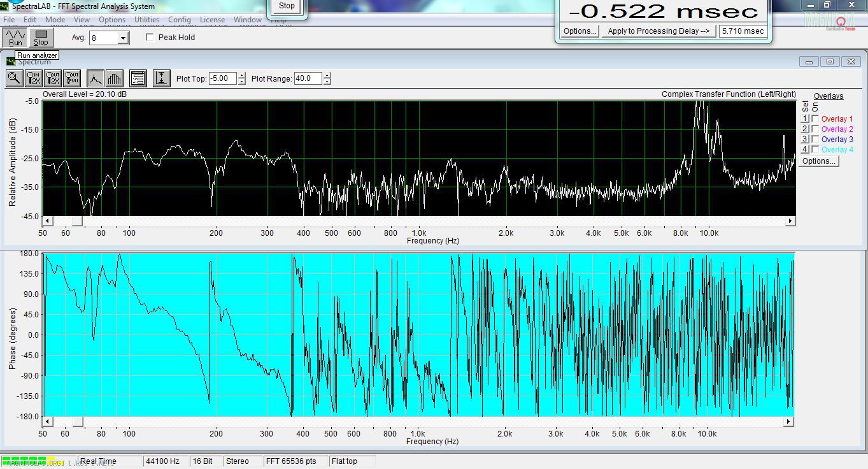Click phase plot right scroll arrow
Viewport: 868px width, 469px height.
(789, 422)
